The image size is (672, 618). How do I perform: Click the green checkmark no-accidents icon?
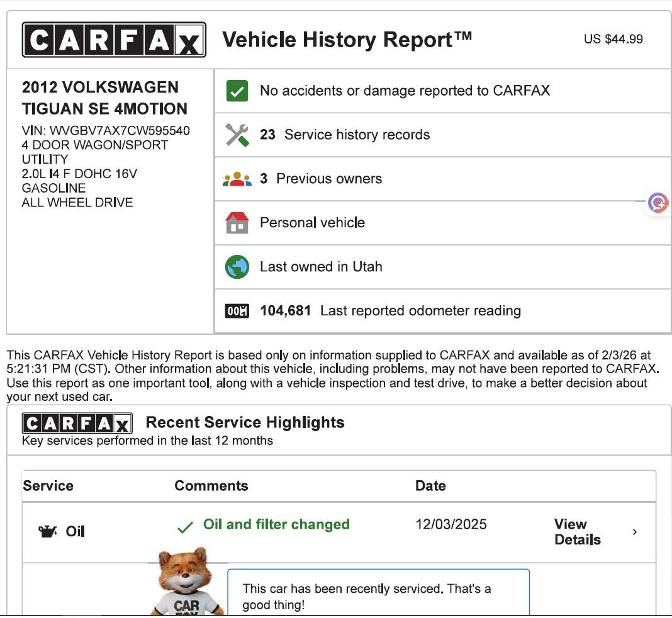[237, 91]
